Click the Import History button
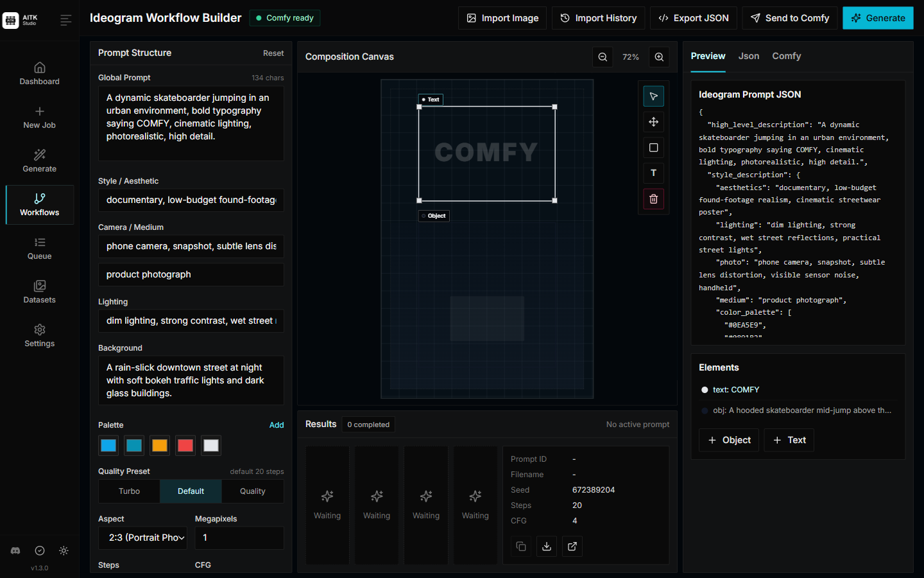This screenshot has width=924, height=578. coord(598,18)
